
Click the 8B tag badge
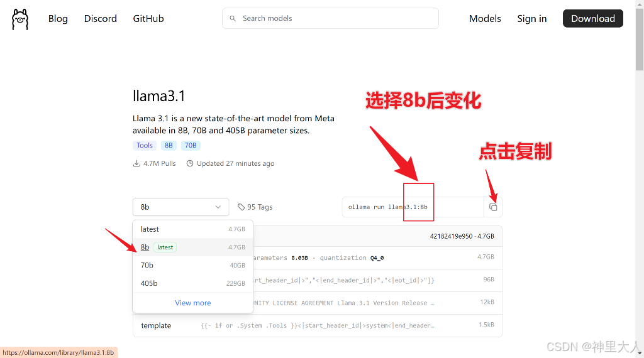pos(169,146)
